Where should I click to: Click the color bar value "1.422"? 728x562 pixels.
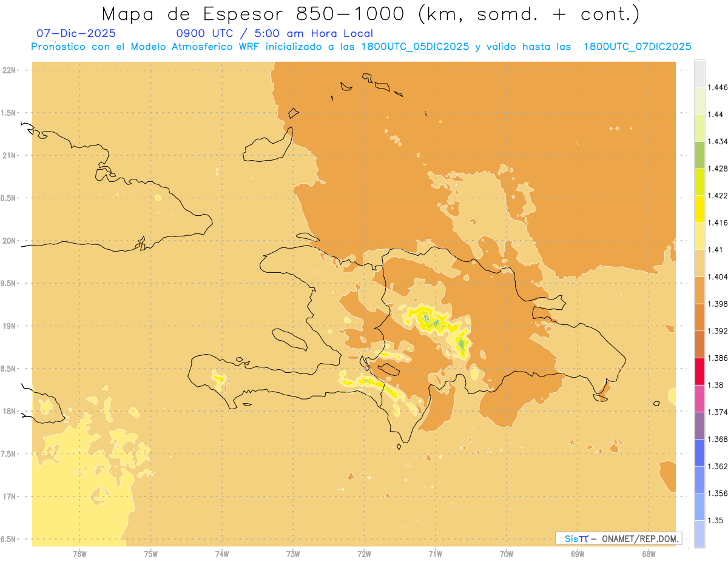click(718, 196)
